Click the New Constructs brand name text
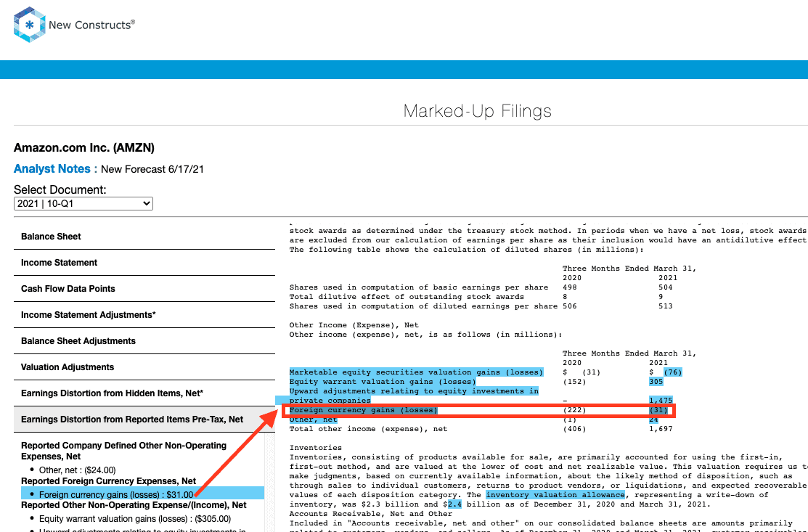 [91, 25]
